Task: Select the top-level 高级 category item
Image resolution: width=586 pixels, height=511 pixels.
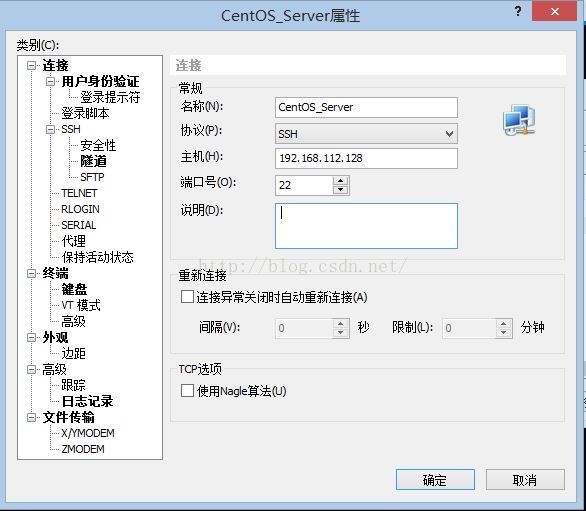Action: [x=54, y=370]
